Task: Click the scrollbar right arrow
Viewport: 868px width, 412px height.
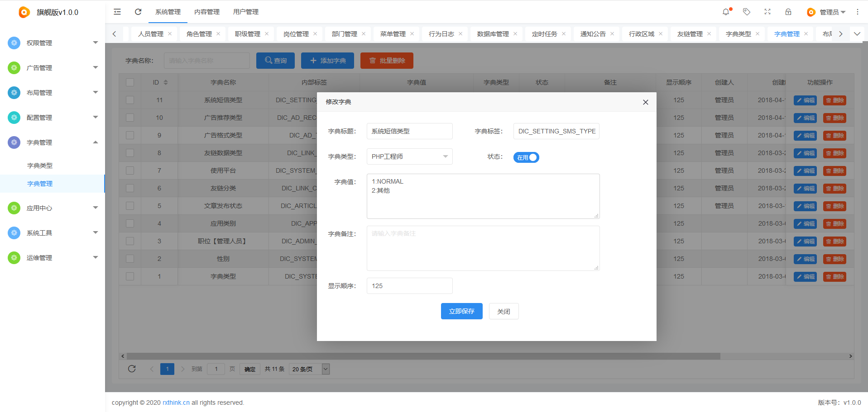Action: click(850, 356)
